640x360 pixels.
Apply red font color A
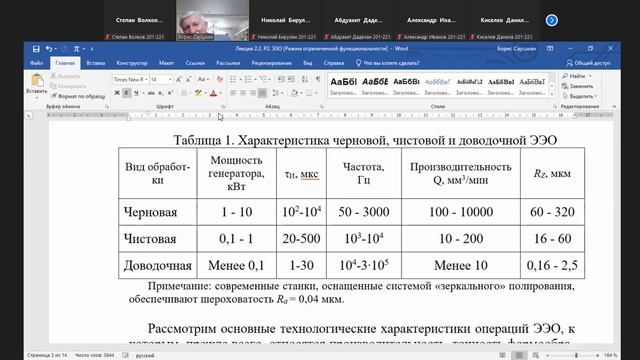coord(213,93)
